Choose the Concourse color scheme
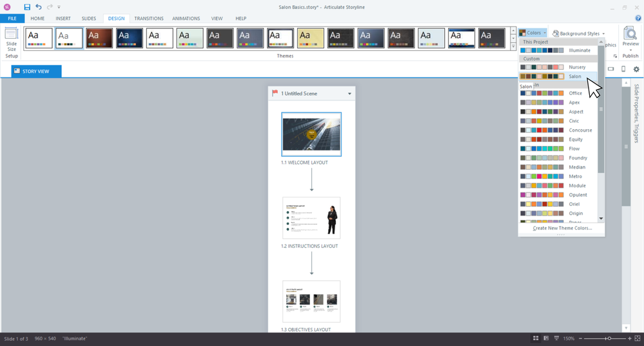 tap(558, 130)
